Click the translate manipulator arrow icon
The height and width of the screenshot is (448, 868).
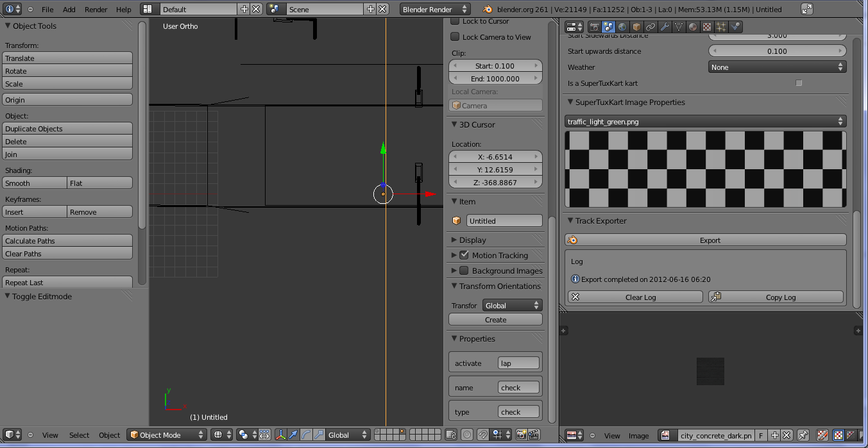click(x=293, y=435)
